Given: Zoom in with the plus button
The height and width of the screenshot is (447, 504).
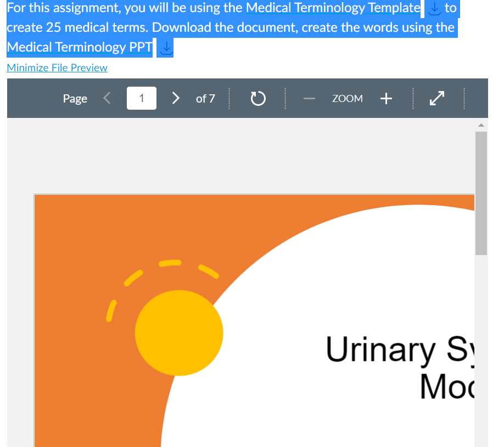Looking at the screenshot, I should coord(386,99).
